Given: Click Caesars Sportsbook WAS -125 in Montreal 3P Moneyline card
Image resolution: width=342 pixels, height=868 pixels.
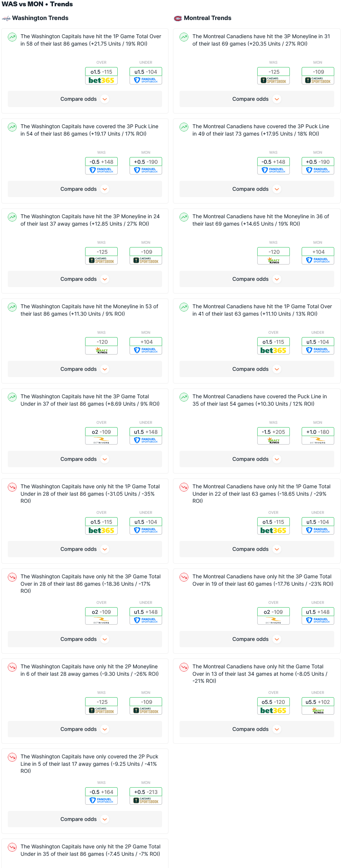Looking at the screenshot, I should (273, 76).
